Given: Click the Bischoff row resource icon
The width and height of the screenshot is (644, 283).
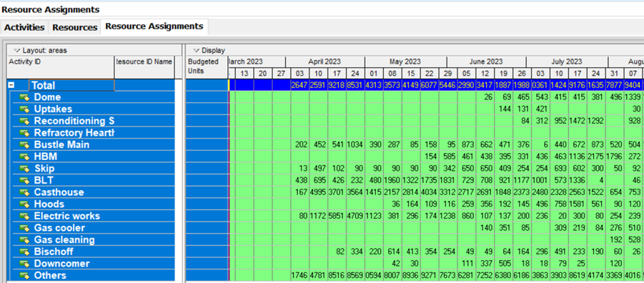Looking at the screenshot, I should pos(25,252).
